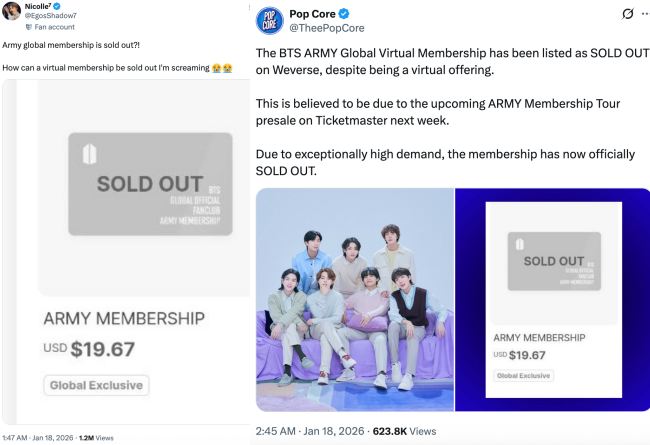Click the Fan account label icon
The image size is (650, 445).
30,27
